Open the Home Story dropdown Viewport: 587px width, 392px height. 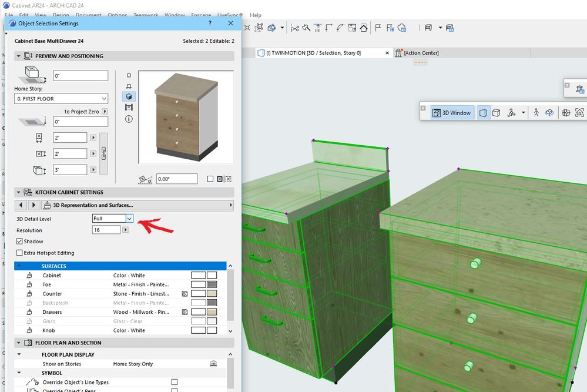(61, 98)
